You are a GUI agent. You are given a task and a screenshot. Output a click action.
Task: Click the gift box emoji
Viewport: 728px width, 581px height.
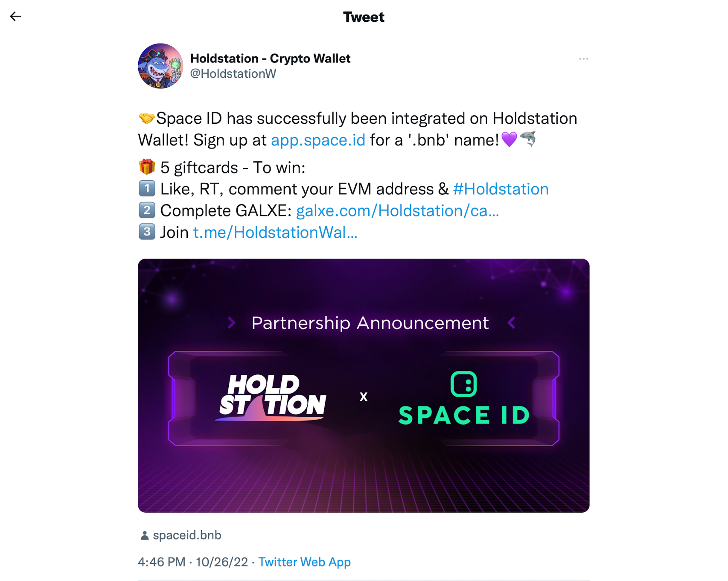pyautogui.click(x=147, y=167)
